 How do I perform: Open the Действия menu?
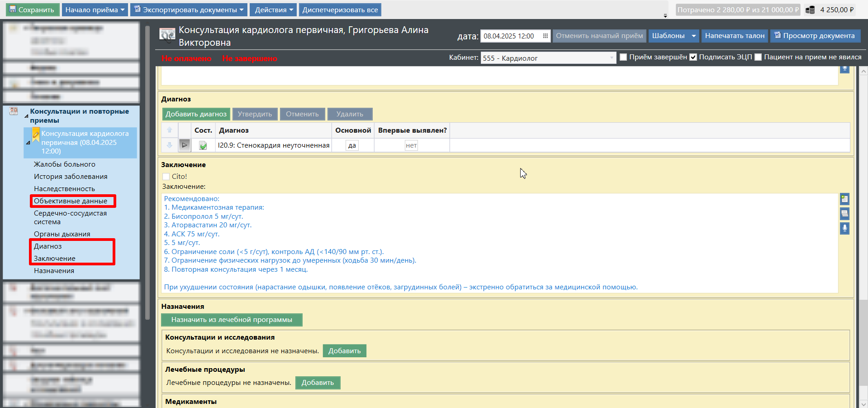click(x=273, y=10)
